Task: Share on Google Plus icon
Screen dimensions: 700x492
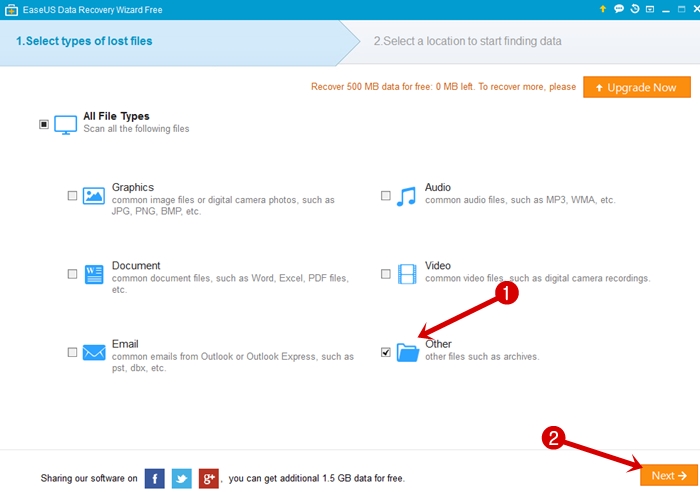Action: (x=208, y=479)
